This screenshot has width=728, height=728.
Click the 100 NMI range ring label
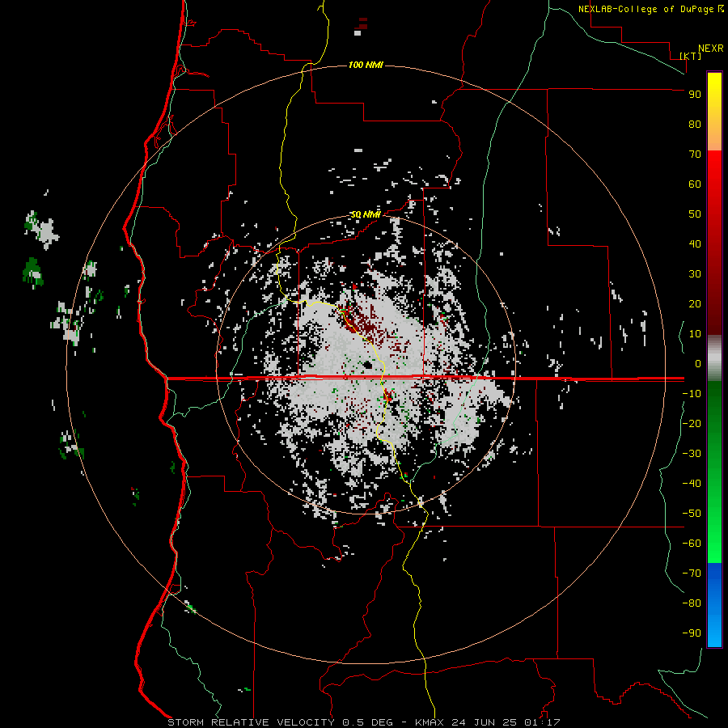[366, 65]
